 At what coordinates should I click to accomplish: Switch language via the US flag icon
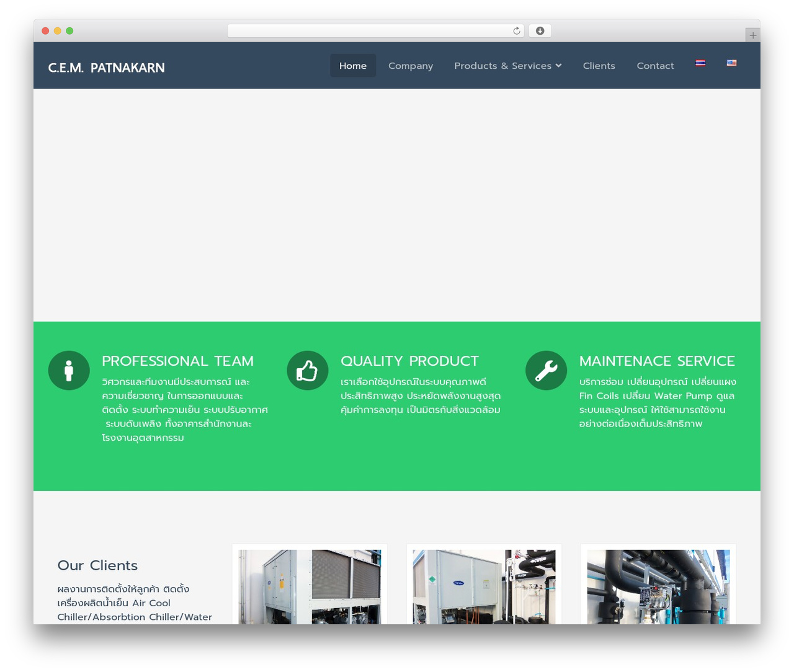pos(732,63)
